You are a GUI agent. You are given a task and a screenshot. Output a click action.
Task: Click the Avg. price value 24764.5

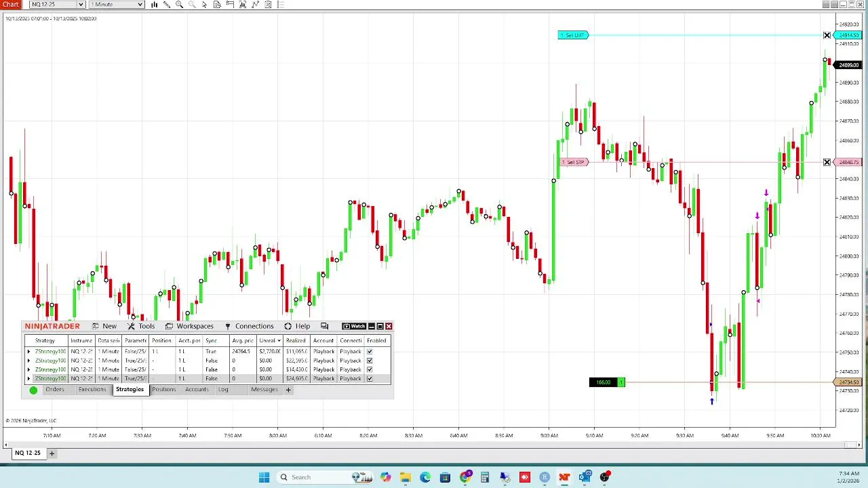tap(241, 352)
